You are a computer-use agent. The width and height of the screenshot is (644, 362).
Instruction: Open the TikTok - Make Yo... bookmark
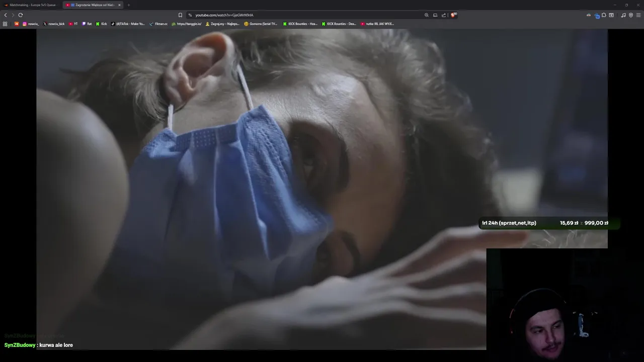pyautogui.click(x=128, y=24)
